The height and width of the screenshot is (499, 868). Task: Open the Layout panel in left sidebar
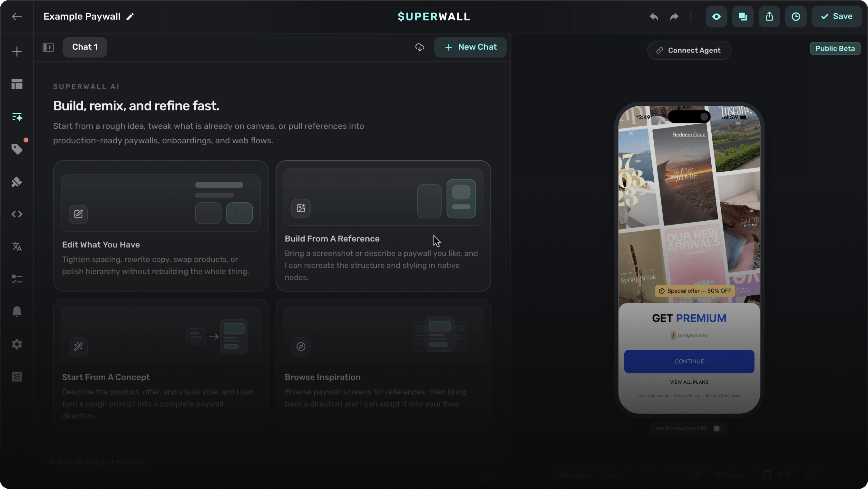17,84
